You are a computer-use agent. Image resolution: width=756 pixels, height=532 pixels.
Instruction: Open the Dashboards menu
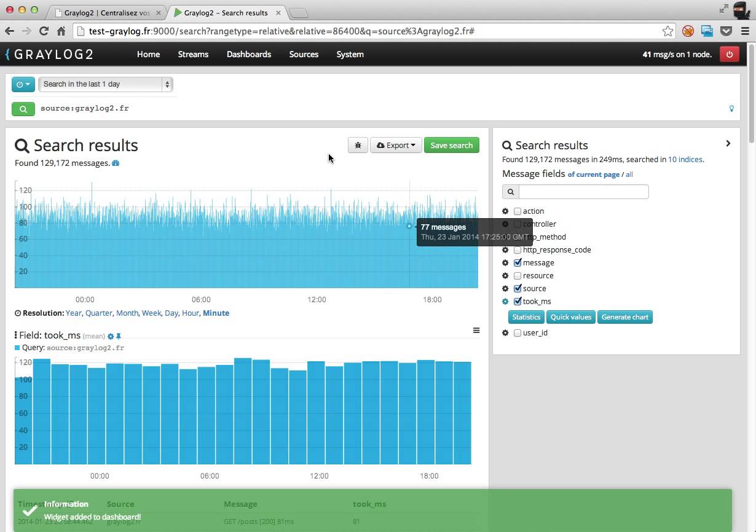pyautogui.click(x=249, y=54)
